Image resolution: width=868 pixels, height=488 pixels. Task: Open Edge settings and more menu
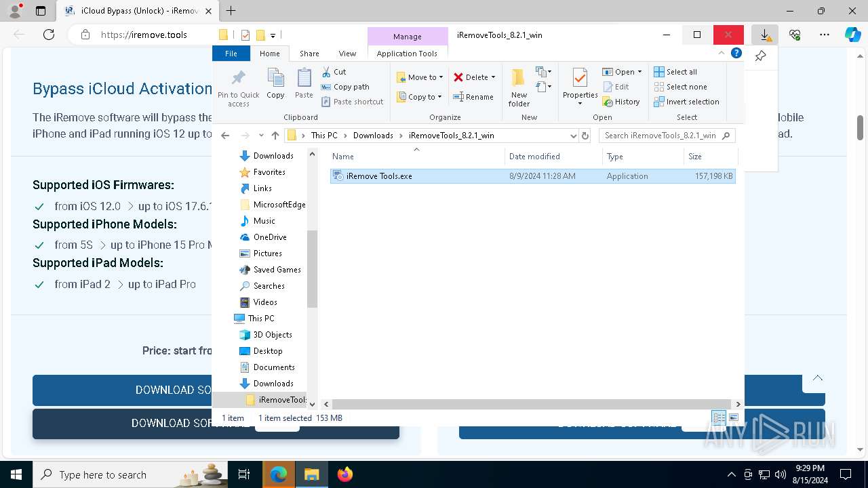[x=825, y=35]
